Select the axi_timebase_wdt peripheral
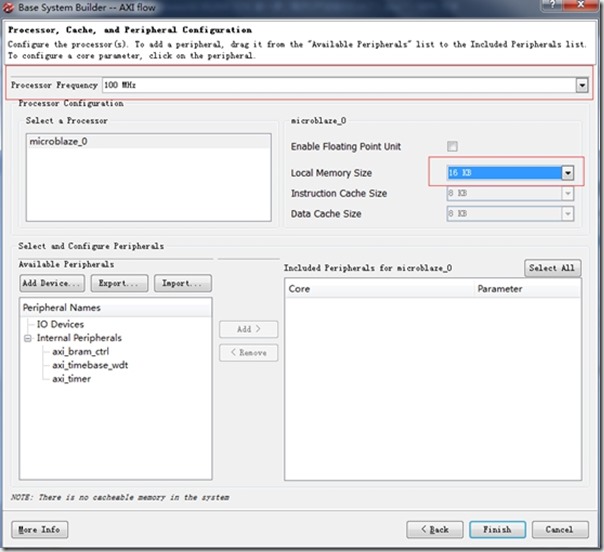This screenshot has height=552, width=604. [90, 365]
